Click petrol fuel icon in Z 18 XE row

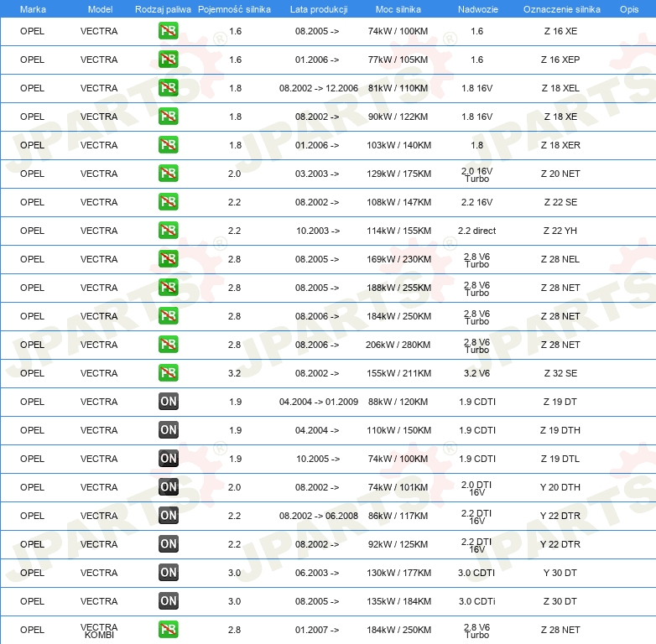click(168, 117)
